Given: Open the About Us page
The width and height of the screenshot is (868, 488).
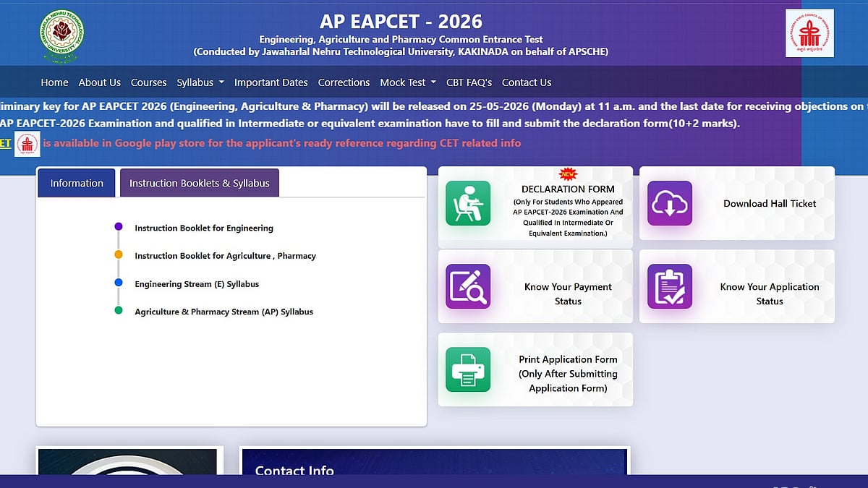Looking at the screenshot, I should pos(100,82).
